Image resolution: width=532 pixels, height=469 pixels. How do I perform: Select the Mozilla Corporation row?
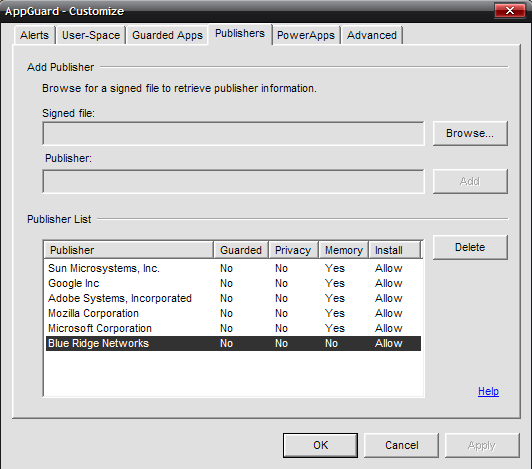pos(233,313)
